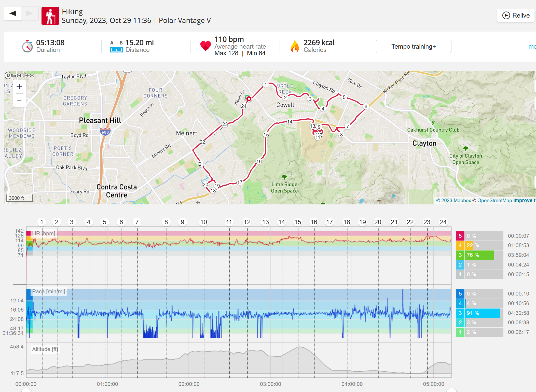The width and height of the screenshot is (536, 392).
Task: Click the Mapbox logo on map
Action: click(19, 75)
